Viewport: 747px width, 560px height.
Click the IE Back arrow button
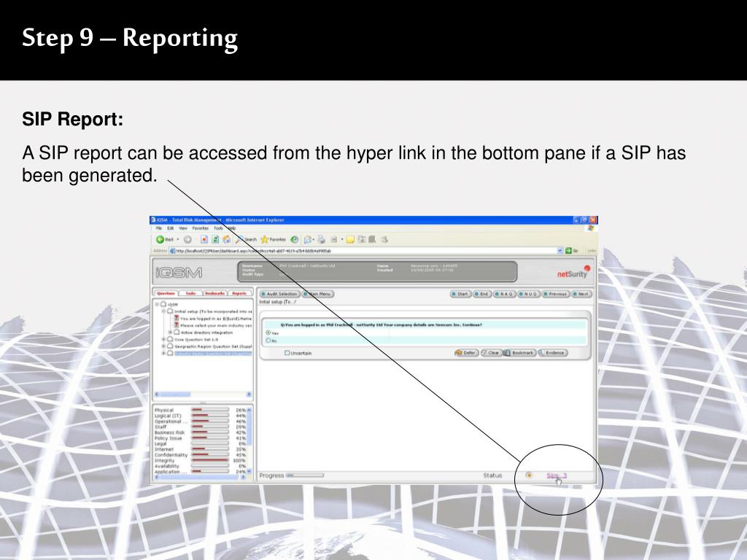point(160,239)
